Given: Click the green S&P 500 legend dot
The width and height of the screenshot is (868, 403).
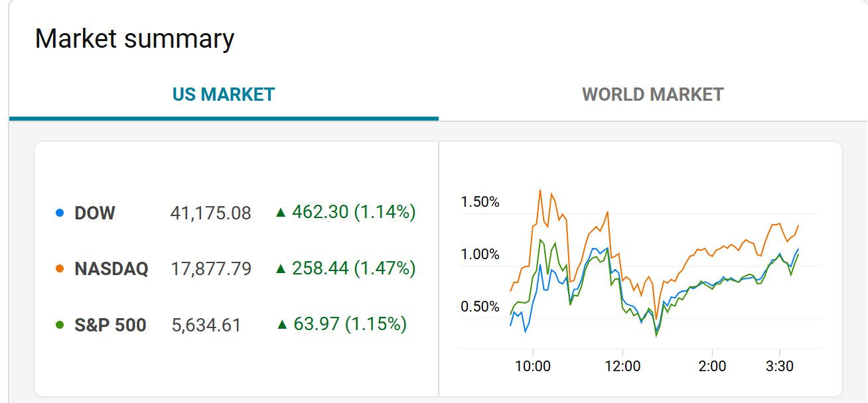Looking at the screenshot, I should pos(60,325).
